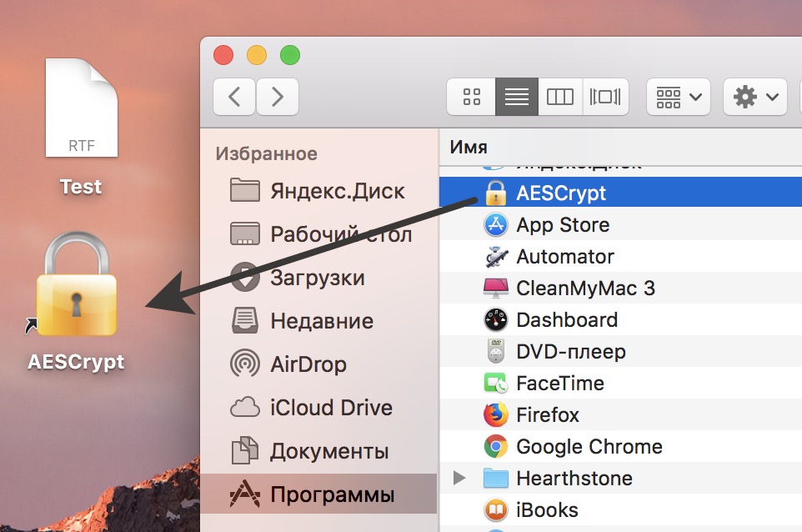Viewport: 802px width, 532px height.
Task: Close the Finder window with red button
Action: click(223, 55)
